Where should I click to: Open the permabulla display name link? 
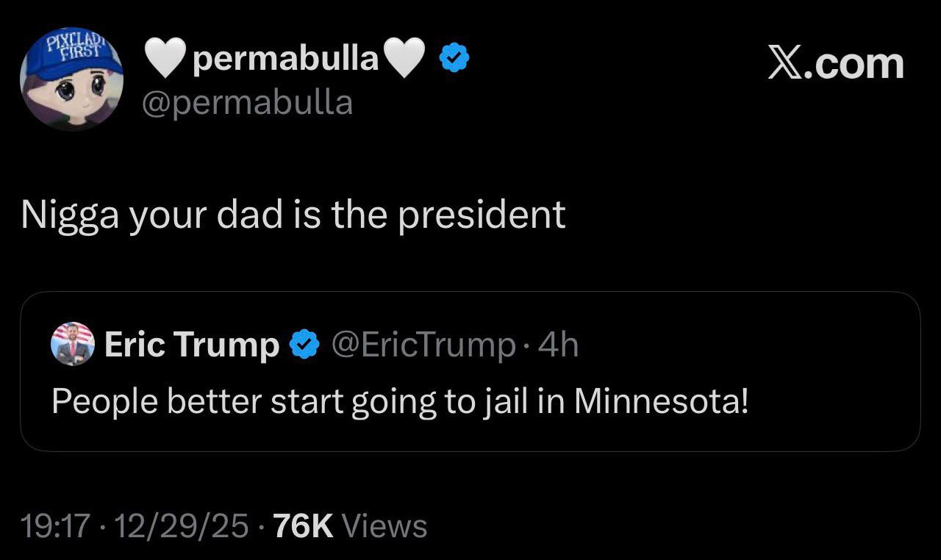(285, 59)
